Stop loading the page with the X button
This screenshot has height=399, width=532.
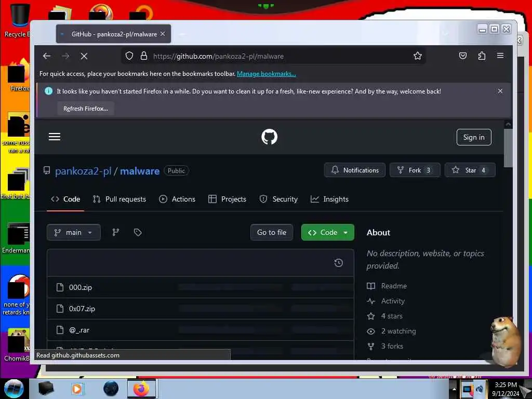click(84, 56)
